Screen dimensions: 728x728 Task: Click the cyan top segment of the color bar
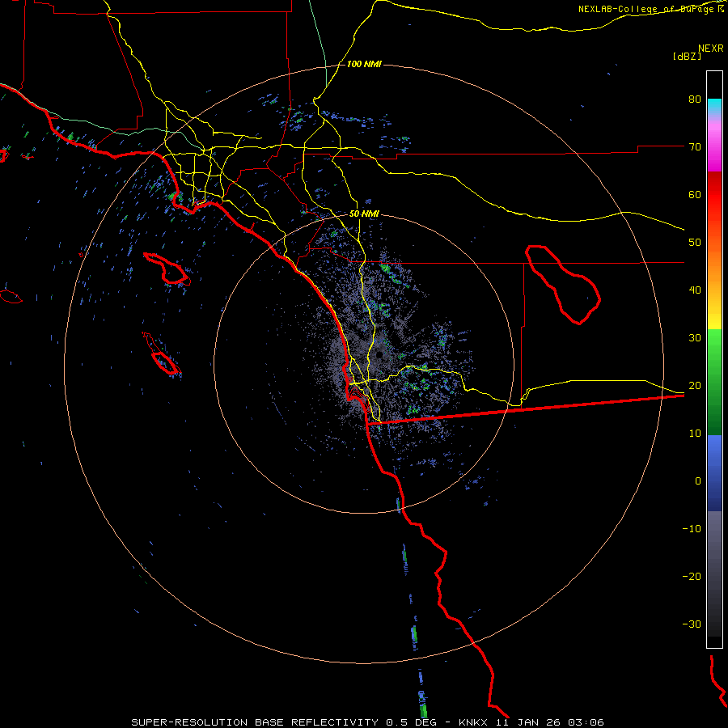click(714, 107)
